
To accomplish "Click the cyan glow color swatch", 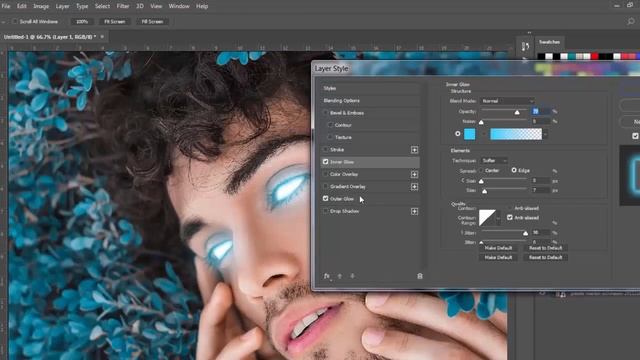I will tap(469, 134).
